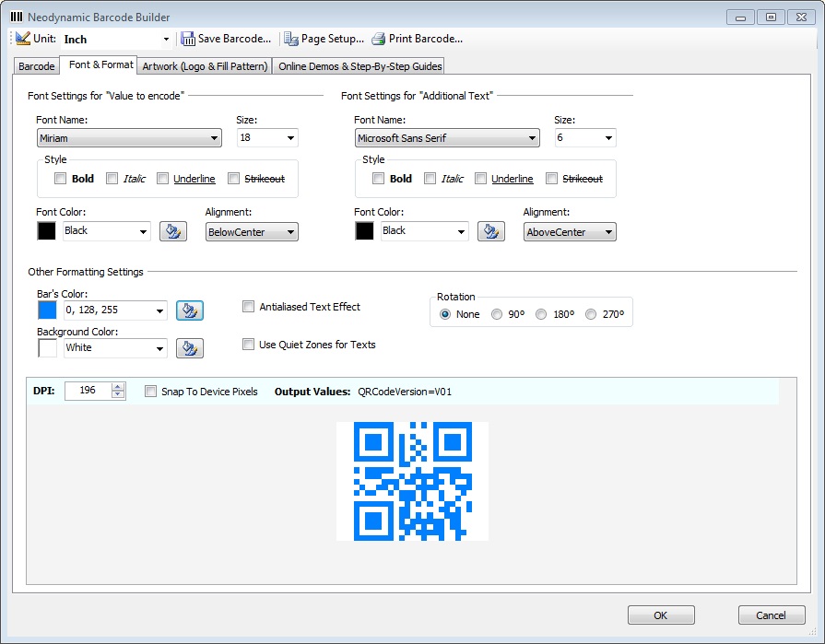
Task: Click Save Barcode... toolbar button
Action: tap(226, 39)
